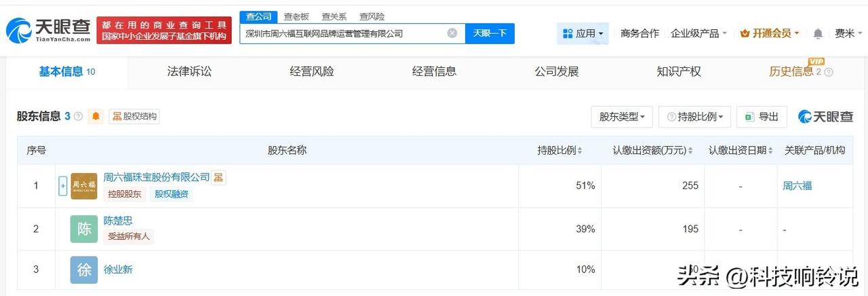Select the 查关系 search tab
Screen dimensions: 868x296
[x=334, y=16]
